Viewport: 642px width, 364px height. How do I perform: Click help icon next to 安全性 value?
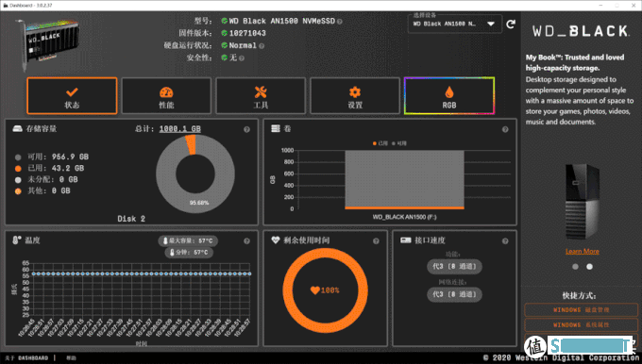click(x=242, y=58)
